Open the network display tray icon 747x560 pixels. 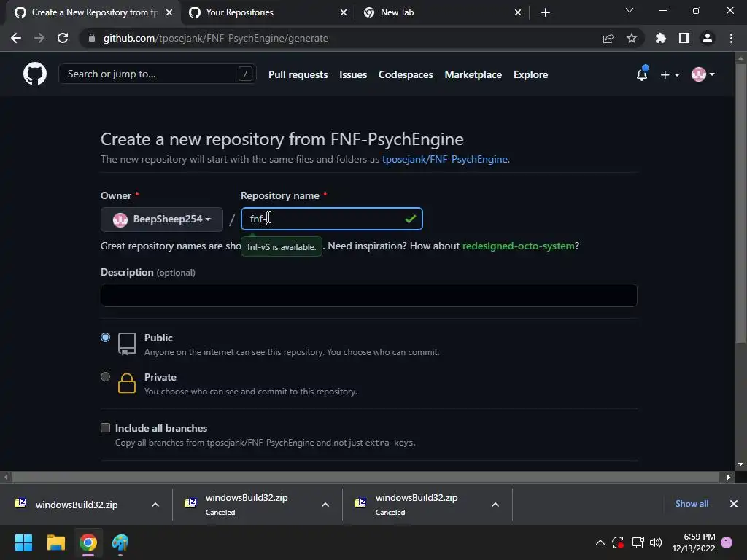point(638,542)
